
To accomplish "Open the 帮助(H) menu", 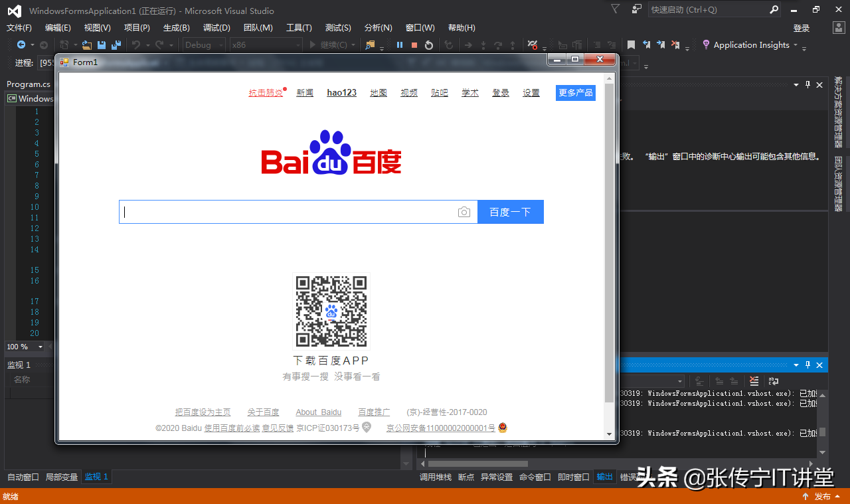I will click(x=462, y=28).
